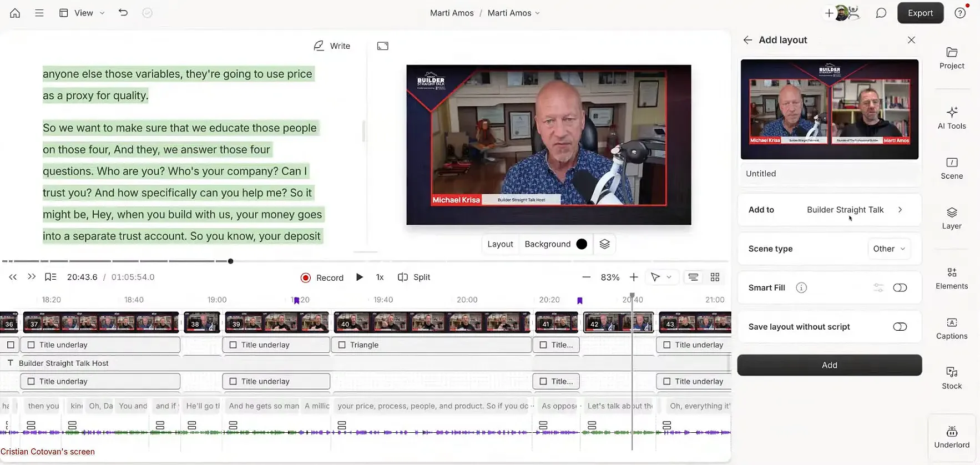
Task: Check lower Title underlay box under scene 37
Action: (31, 381)
